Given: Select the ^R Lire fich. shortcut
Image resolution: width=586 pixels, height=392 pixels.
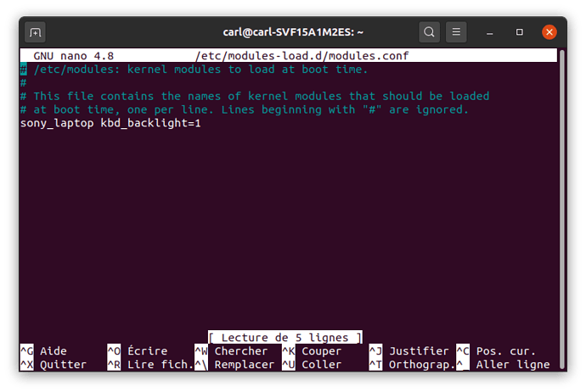Looking at the screenshot, I should 149,365.
